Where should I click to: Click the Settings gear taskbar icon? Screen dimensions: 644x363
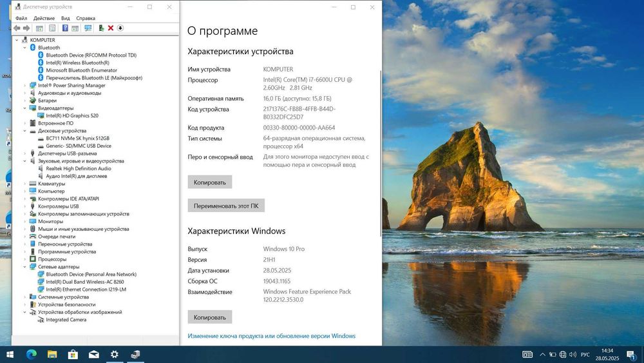pyautogui.click(x=115, y=355)
